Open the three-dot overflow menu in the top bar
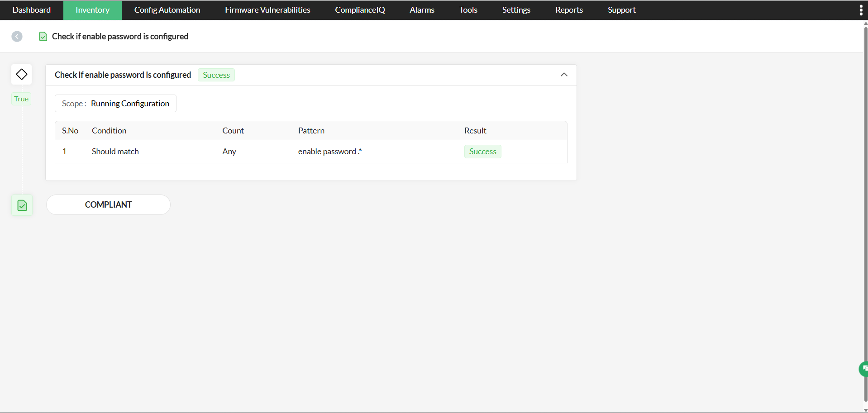Image resolution: width=868 pixels, height=413 pixels. [861, 9]
